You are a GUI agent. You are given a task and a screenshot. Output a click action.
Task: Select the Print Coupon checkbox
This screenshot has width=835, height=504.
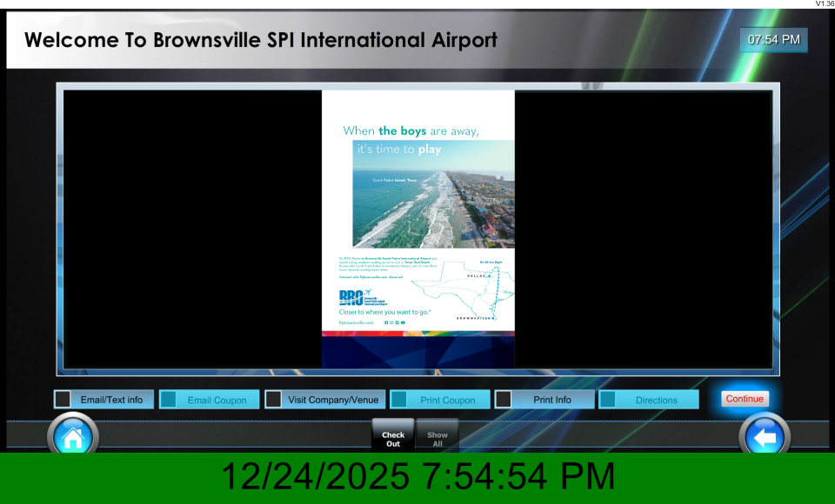pyautogui.click(x=399, y=400)
